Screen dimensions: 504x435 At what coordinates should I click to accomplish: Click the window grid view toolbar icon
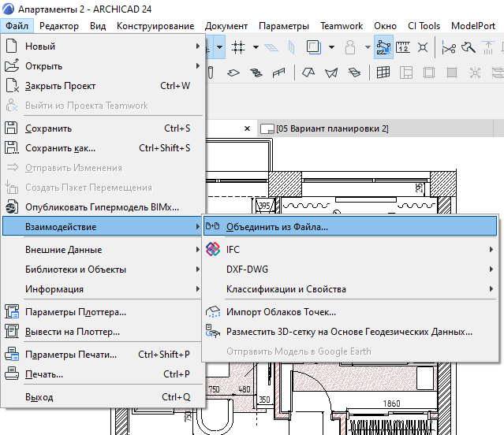pyautogui.click(x=383, y=72)
